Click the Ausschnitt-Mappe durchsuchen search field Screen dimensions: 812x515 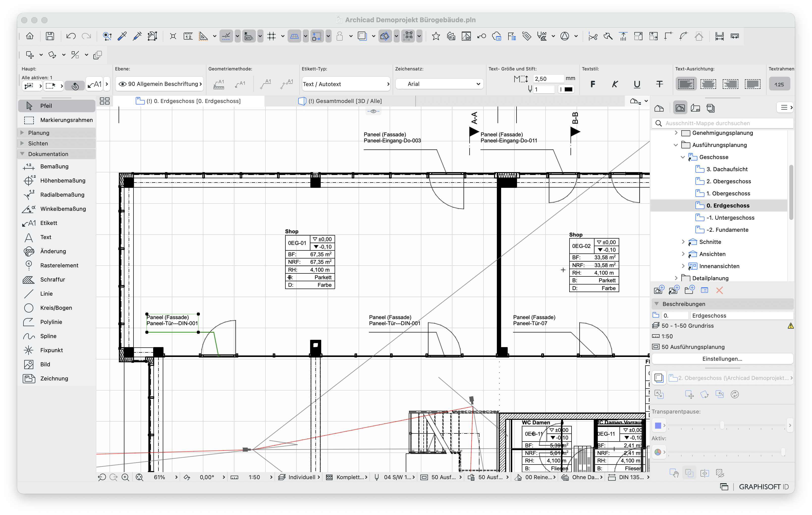[x=722, y=123]
